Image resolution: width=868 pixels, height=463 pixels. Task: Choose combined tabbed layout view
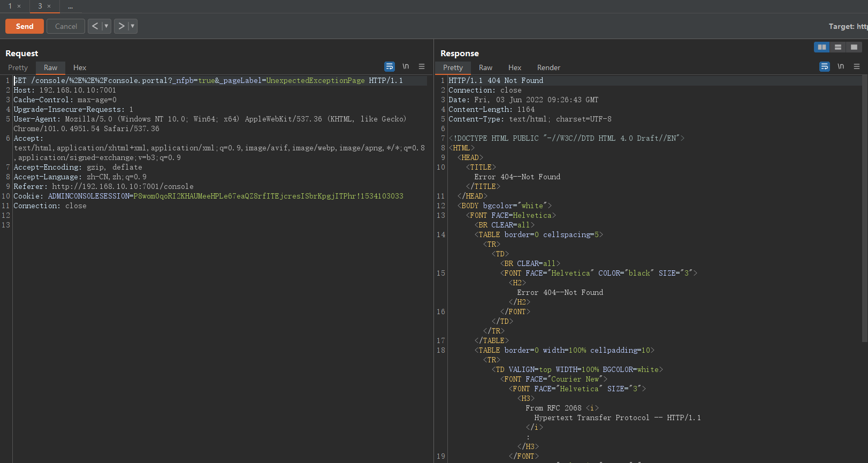pyautogui.click(x=854, y=47)
